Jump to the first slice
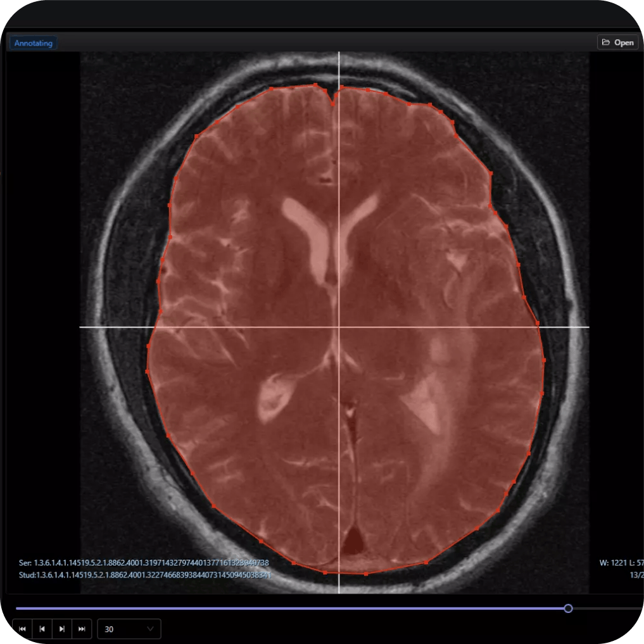The height and width of the screenshot is (644, 644). (x=22, y=629)
